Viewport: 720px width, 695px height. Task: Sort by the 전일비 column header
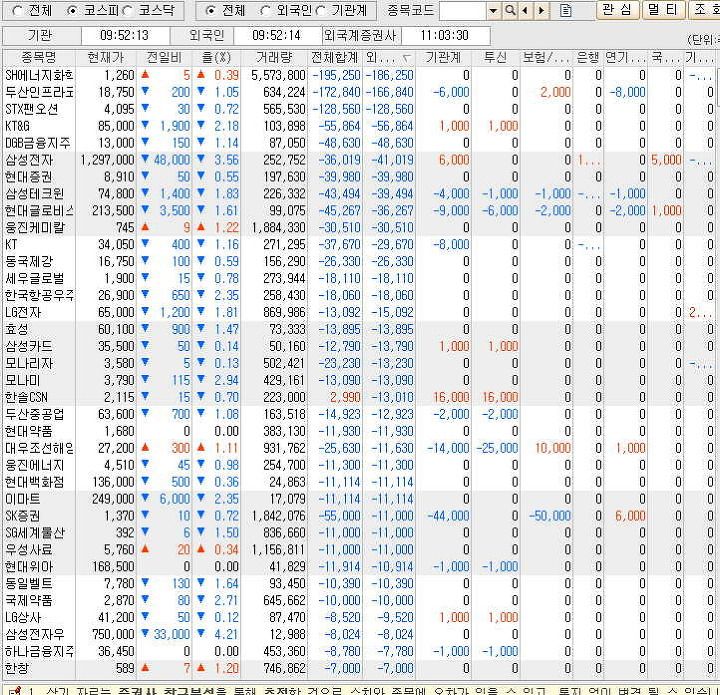pos(164,58)
